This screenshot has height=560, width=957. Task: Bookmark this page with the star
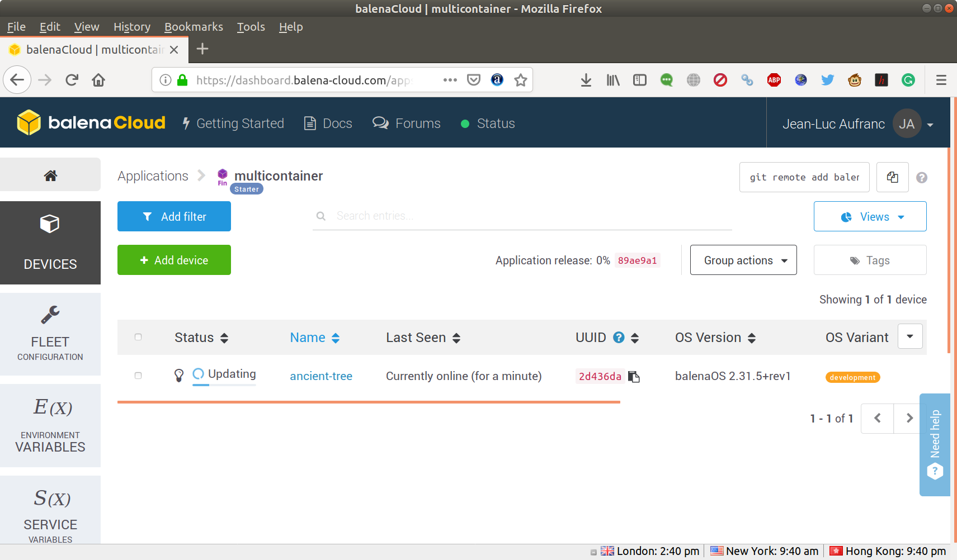(x=521, y=80)
